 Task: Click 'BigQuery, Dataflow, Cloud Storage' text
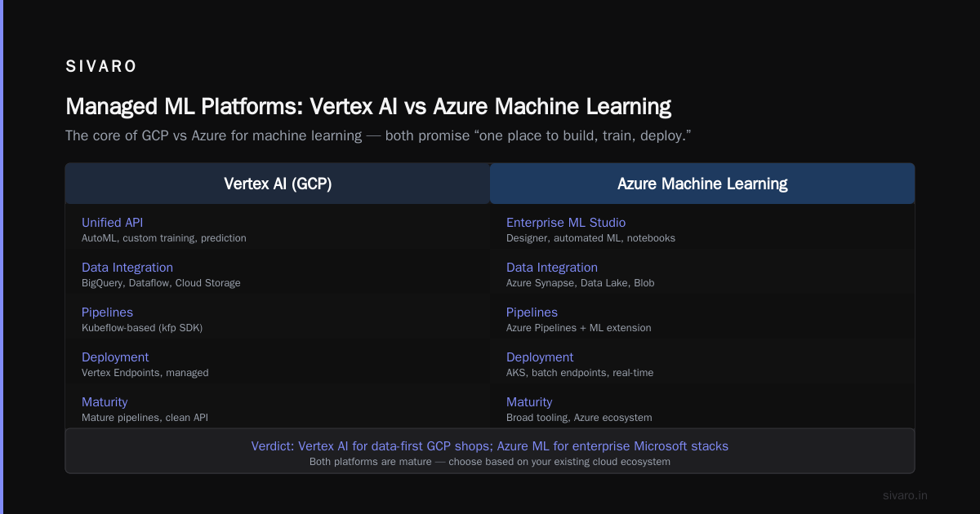click(161, 283)
